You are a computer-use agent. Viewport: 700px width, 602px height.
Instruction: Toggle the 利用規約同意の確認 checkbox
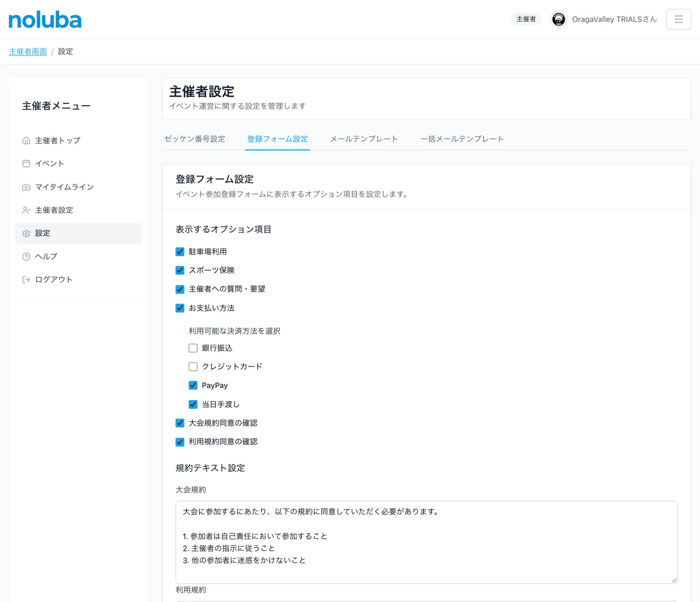tap(180, 442)
